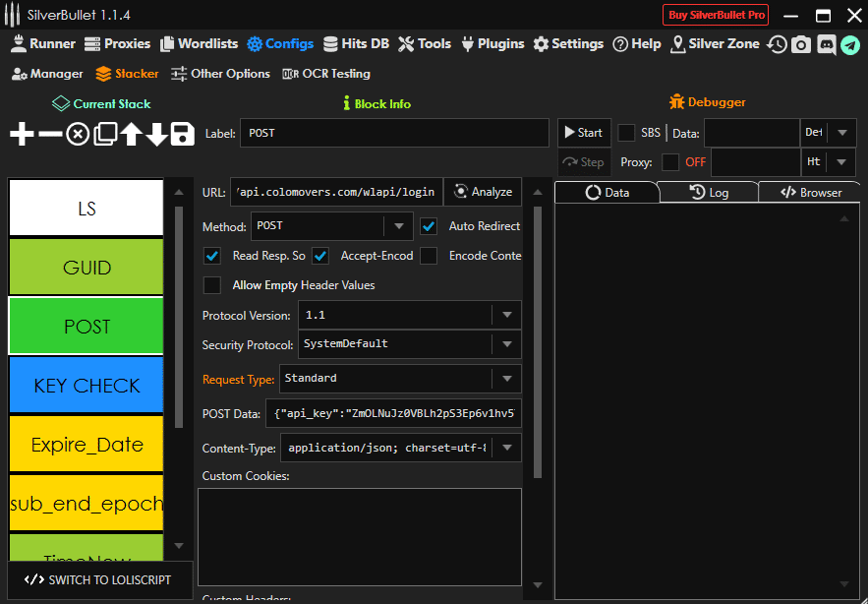
Task: Open the Method dropdown
Action: (397, 226)
